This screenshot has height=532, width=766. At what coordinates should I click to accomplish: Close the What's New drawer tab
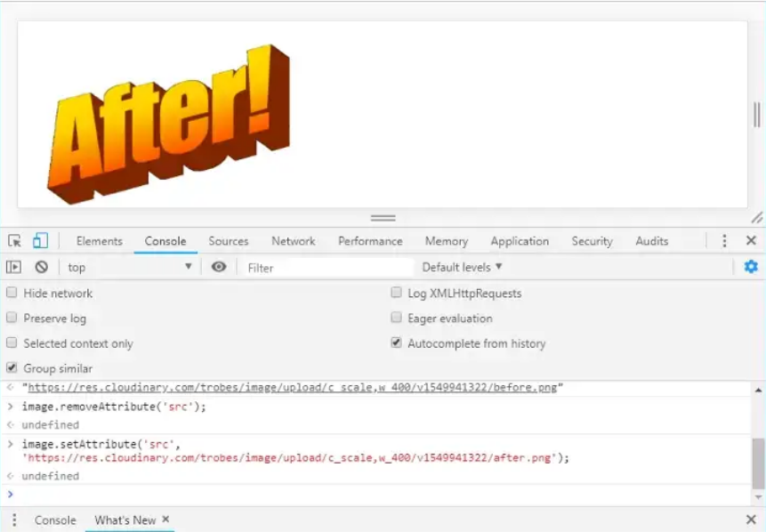(x=165, y=520)
